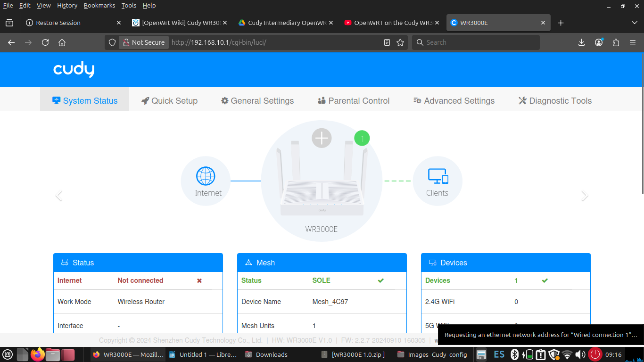This screenshot has width=644, height=362.
Task: Click the left carousel arrow beside Internet
Action: pyautogui.click(x=58, y=196)
